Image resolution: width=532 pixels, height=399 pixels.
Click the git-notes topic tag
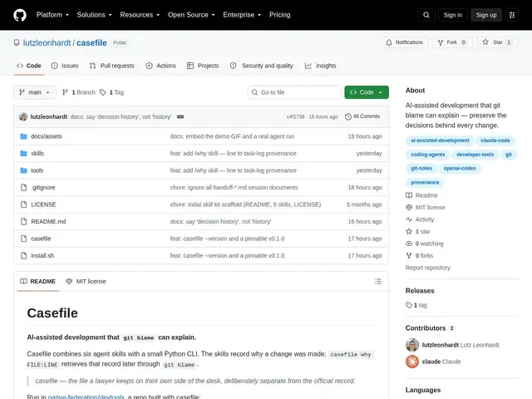[421, 168]
